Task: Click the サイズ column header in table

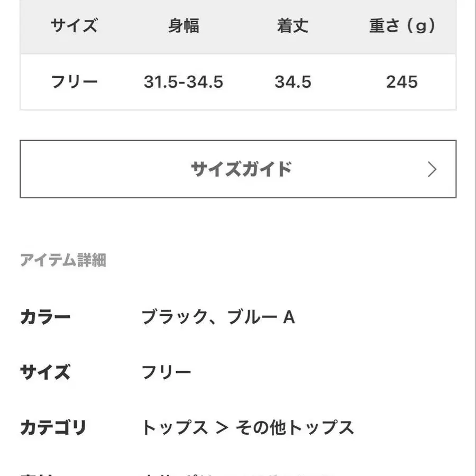Action: click(x=74, y=26)
